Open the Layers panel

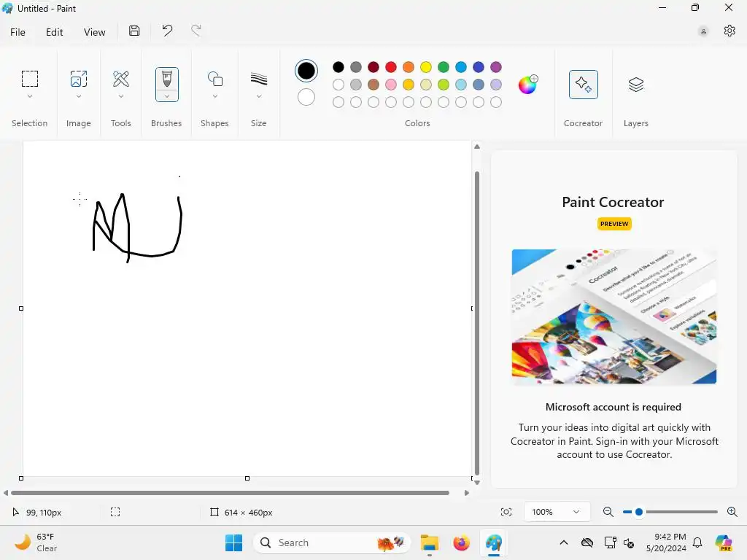point(636,85)
